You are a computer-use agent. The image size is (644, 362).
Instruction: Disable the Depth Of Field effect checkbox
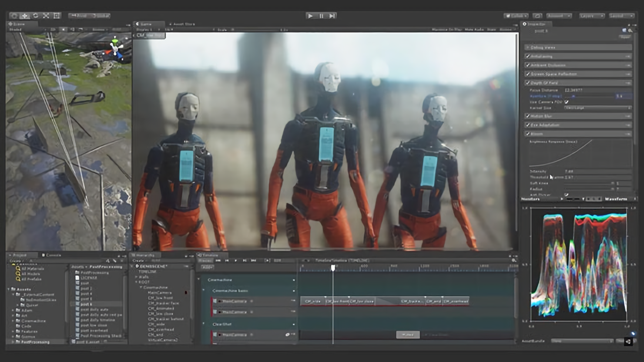tap(528, 83)
